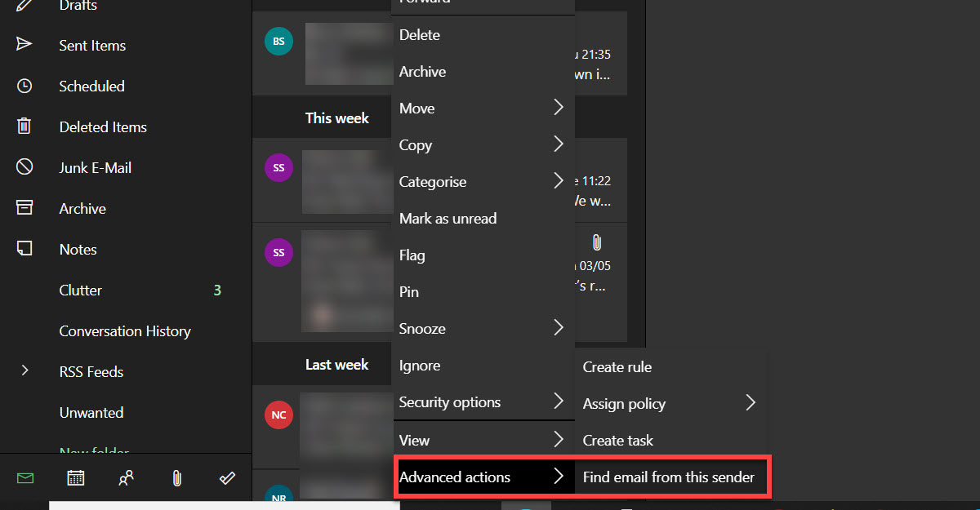
Task: Choose Ignore from the context menu
Action: tap(419, 365)
